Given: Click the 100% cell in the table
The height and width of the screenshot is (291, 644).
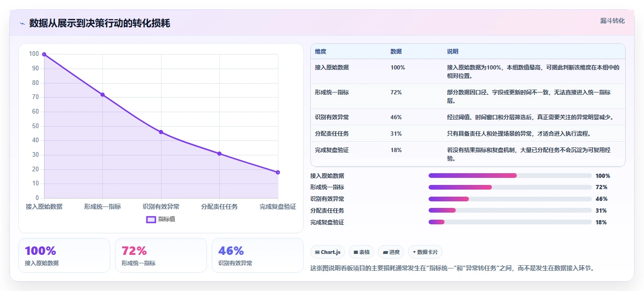Looking at the screenshot, I should pos(398,68).
